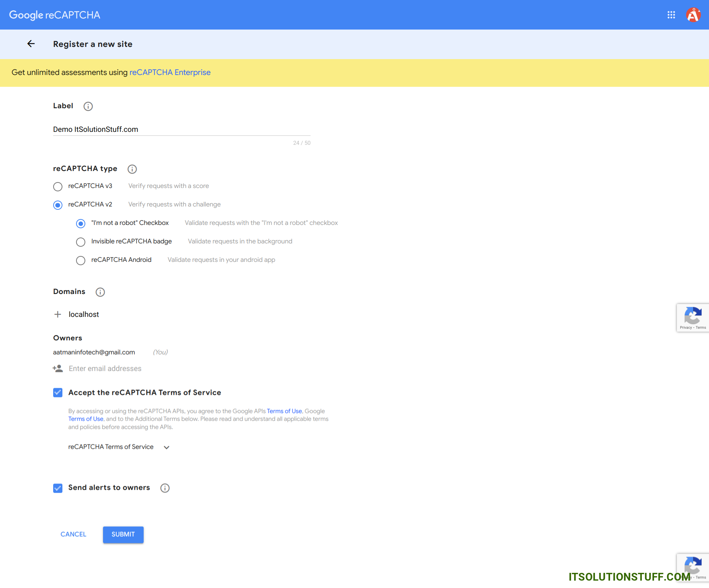Select Invisible reCAPTCHA badge option

(x=81, y=242)
